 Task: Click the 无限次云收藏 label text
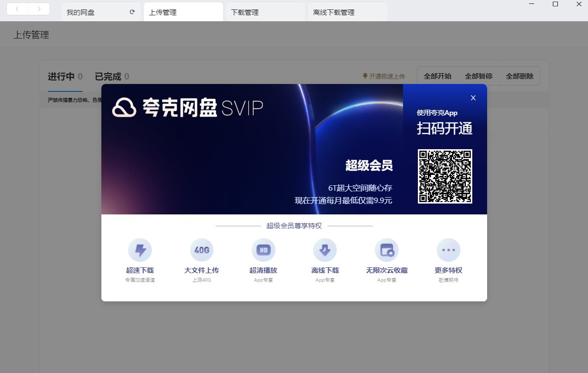click(x=387, y=270)
